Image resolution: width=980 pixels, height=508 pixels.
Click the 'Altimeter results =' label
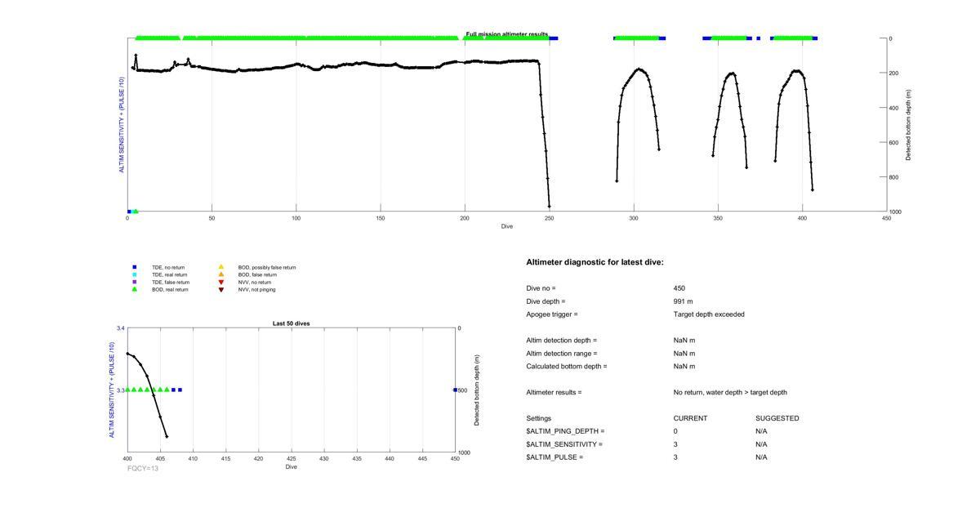(x=555, y=392)
